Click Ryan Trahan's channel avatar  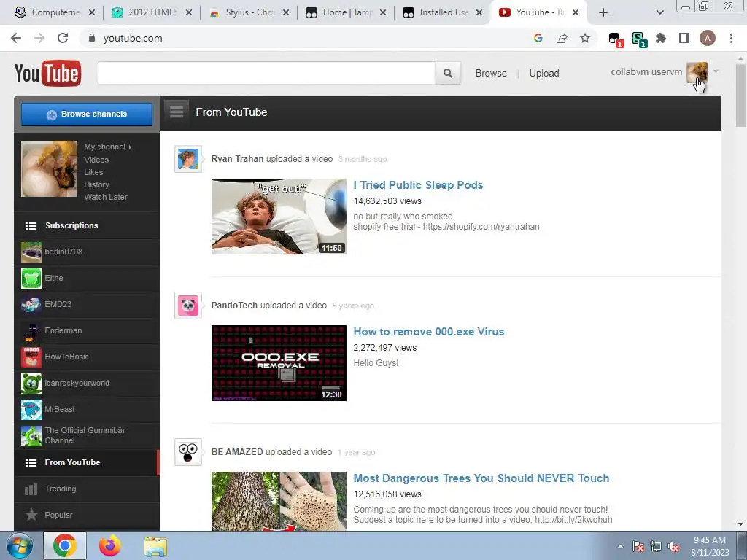[188, 159]
